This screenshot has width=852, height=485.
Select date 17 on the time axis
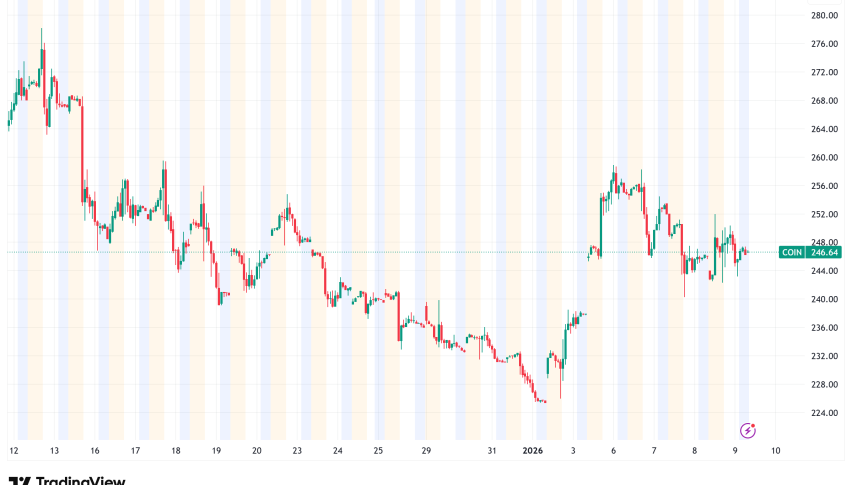[x=135, y=452]
